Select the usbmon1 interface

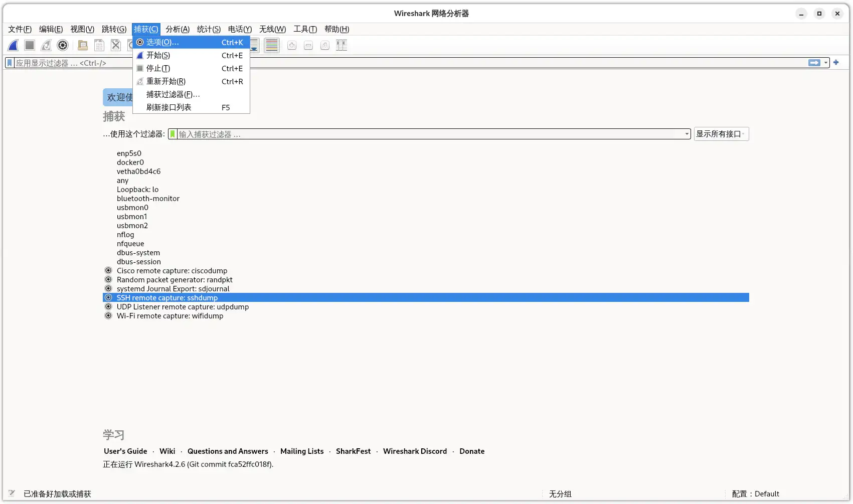pyautogui.click(x=426, y=217)
